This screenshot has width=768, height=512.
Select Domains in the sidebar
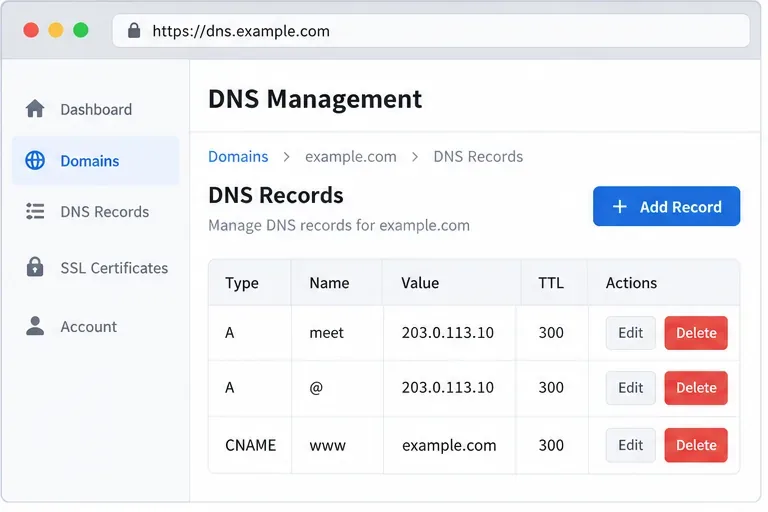(x=96, y=161)
